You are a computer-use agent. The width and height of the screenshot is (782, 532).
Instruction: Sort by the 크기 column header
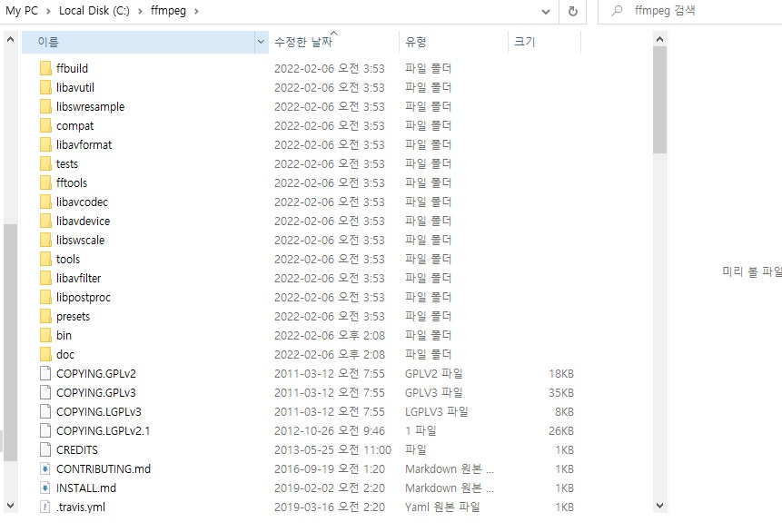[x=545, y=42]
